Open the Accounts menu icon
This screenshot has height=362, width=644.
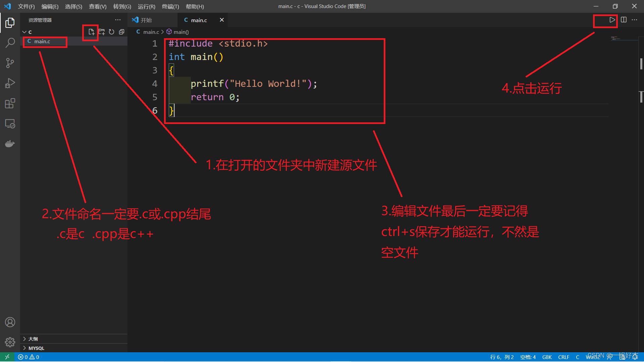click(10, 322)
